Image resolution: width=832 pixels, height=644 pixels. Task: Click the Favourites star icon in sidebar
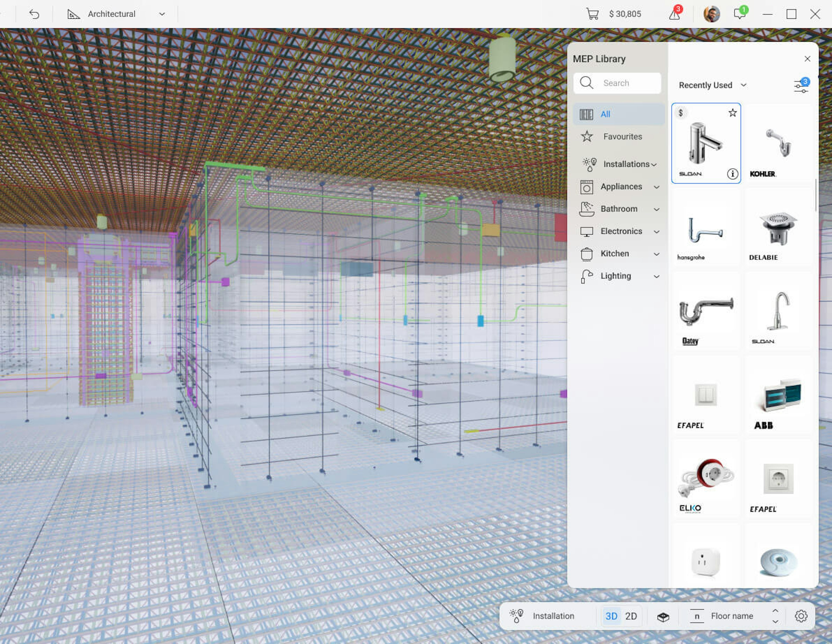(587, 136)
